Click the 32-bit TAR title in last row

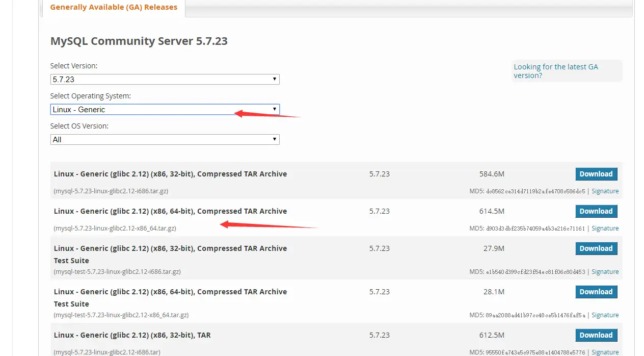(132, 335)
